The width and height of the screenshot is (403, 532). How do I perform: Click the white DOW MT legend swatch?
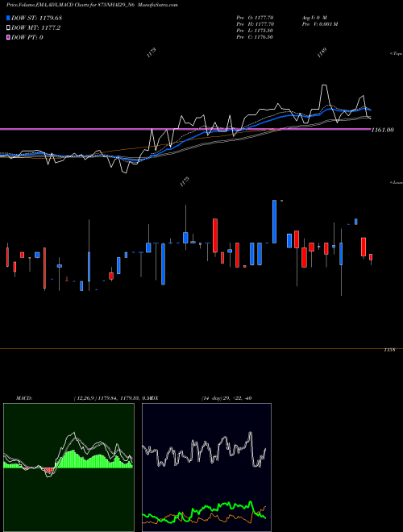point(8,28)
